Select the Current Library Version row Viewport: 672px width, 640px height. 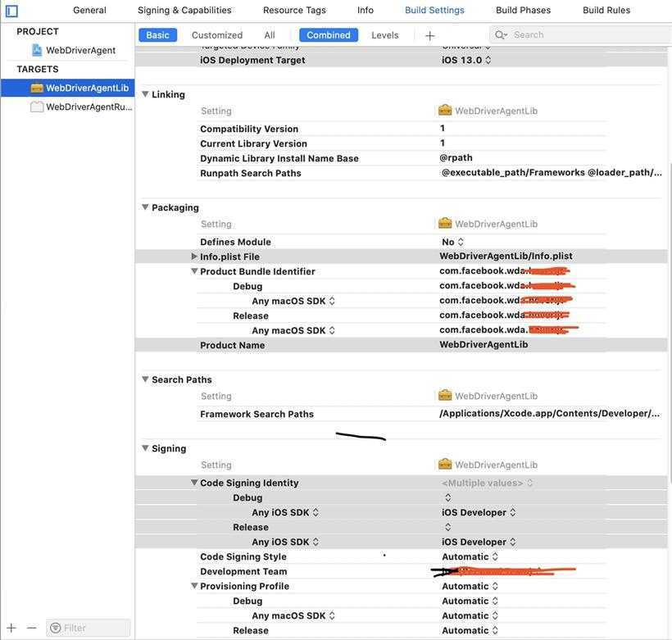coord(402,143)
